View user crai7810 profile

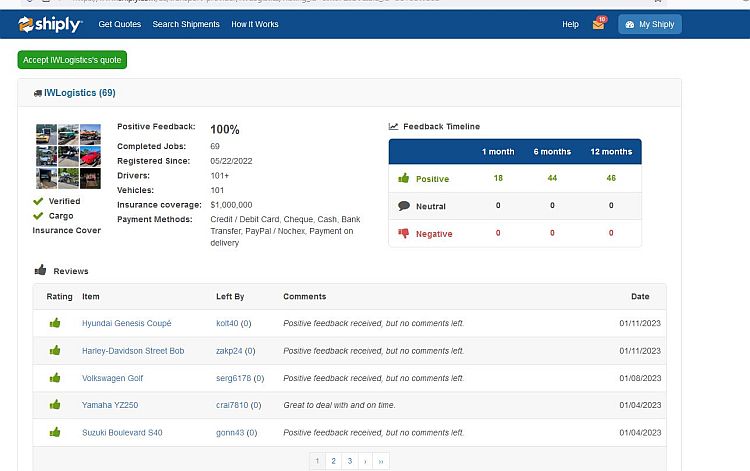click(232, 405)
